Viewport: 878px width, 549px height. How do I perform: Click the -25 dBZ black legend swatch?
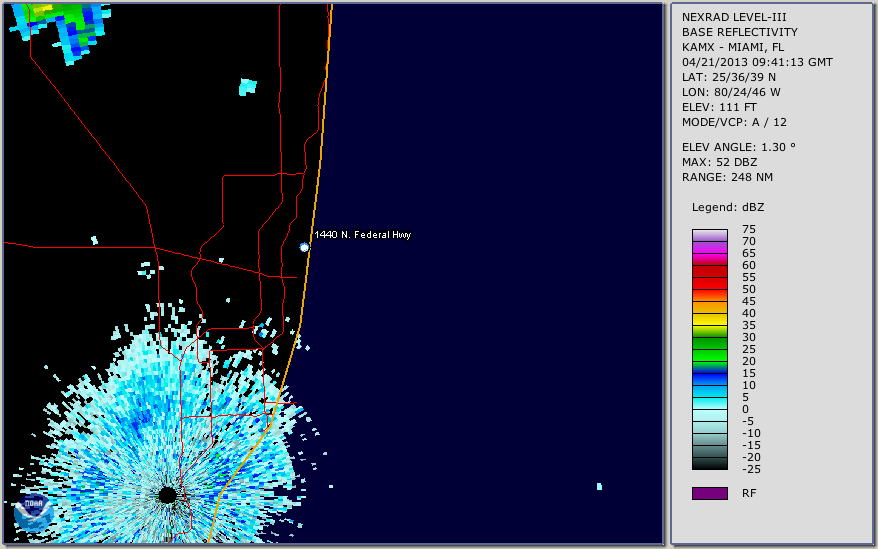pyautogui.click(x=709, y=463)
